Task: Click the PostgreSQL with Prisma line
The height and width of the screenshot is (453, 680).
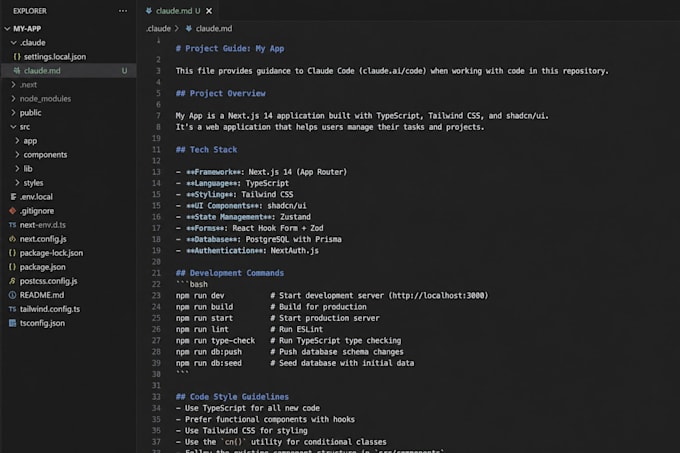Action: pyautogui.click(x=258, y=239)
